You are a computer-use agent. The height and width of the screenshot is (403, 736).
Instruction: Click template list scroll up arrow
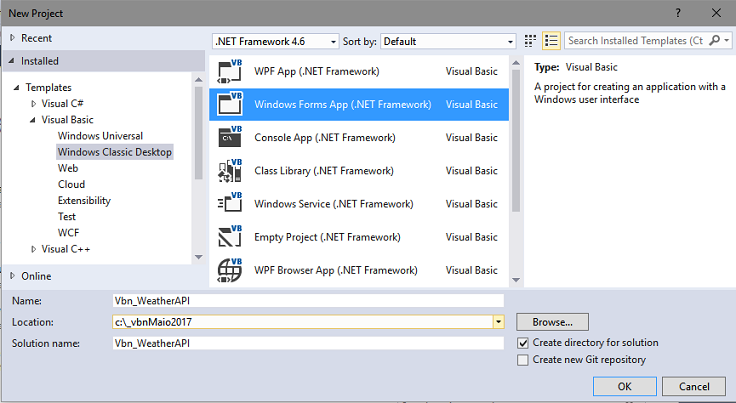point(516,62)
